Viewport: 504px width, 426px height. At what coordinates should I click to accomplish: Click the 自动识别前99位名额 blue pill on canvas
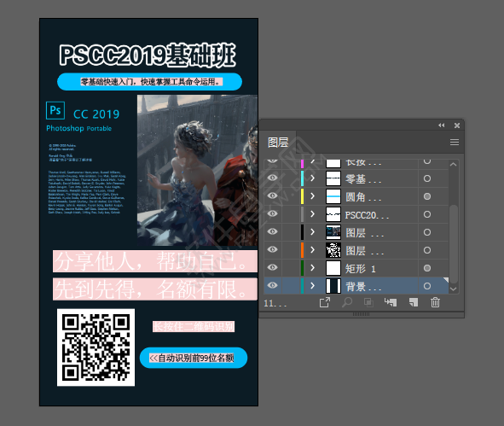pos(194,358)
